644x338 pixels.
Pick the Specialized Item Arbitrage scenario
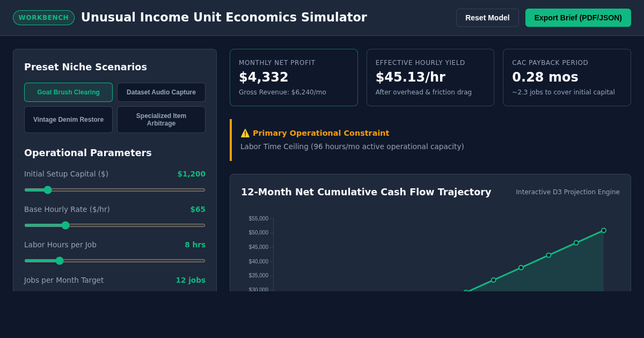coord(161,120)
